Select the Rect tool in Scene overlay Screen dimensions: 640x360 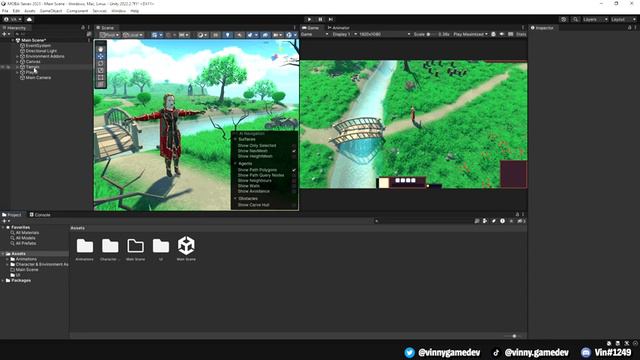click(x=100, y=77)
